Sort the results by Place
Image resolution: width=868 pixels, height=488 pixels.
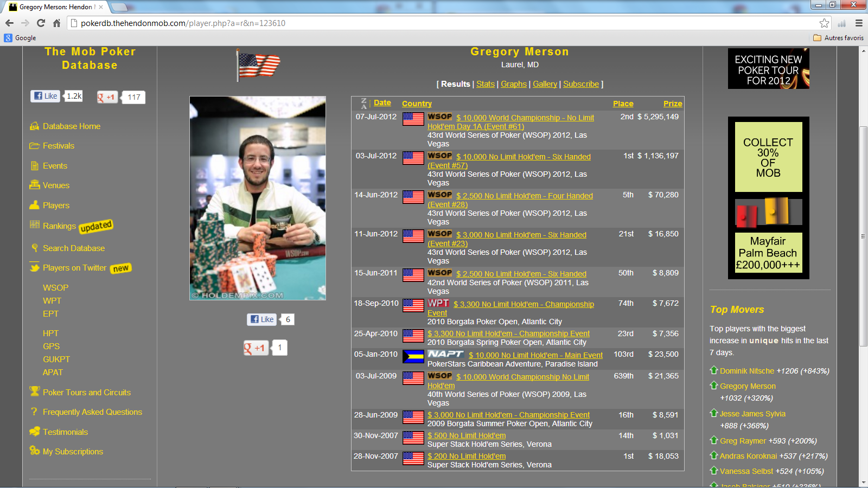[623, 104]
